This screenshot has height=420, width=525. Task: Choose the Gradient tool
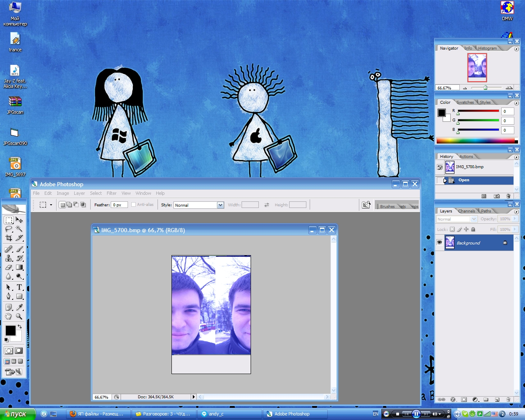(x=19, y=267)
